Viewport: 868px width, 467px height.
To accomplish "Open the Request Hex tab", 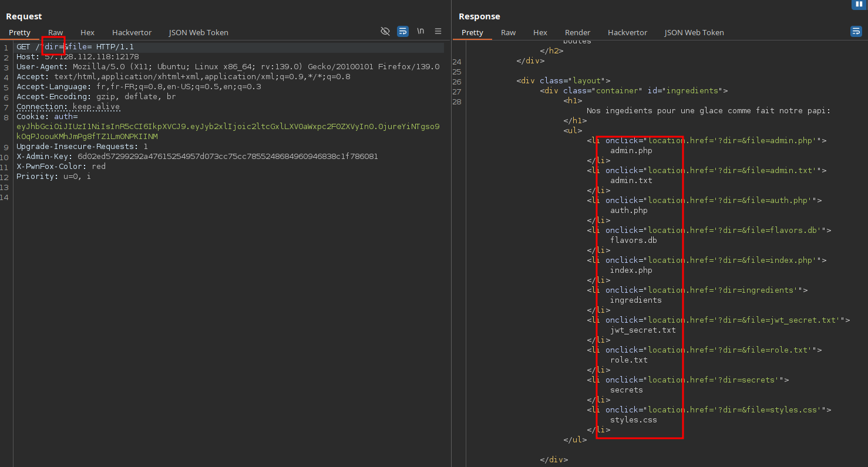I will click(88, 32).
